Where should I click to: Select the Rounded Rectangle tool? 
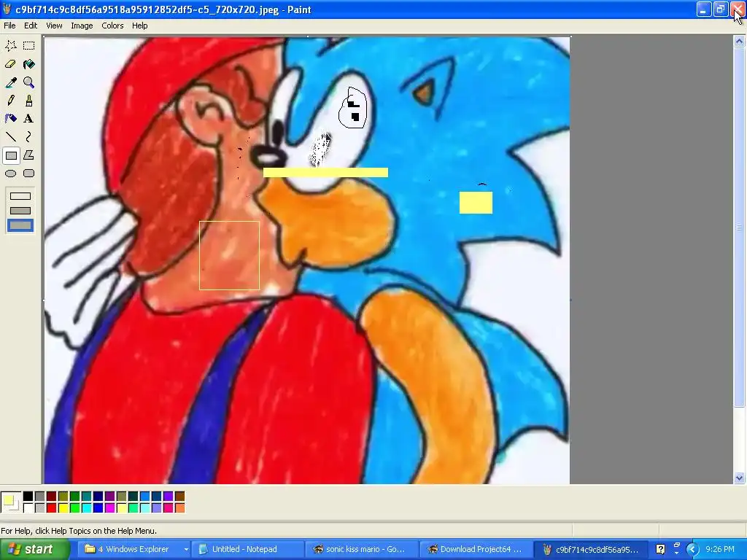coord(29,174)
